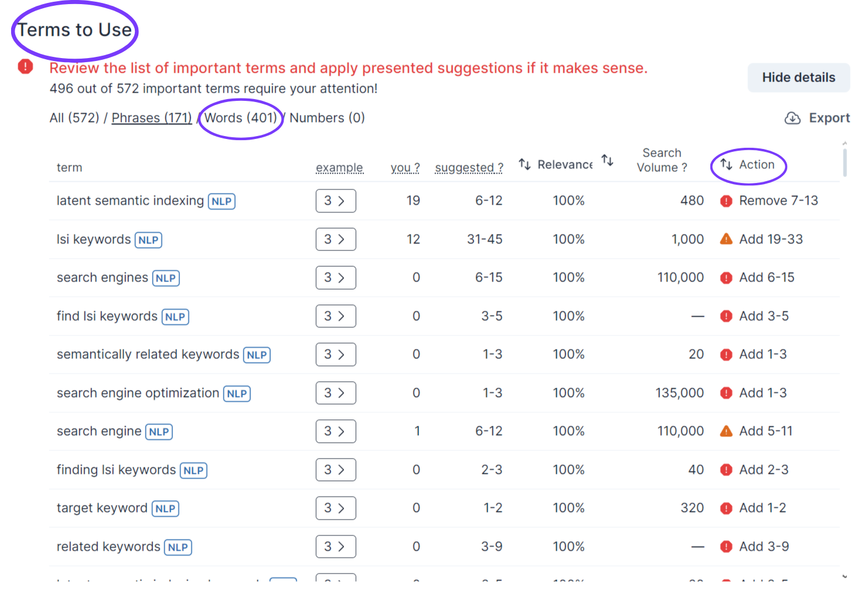The width and height of the screenshot is (868, 597).
Task: Show the All (572) terms tab
Action: 74,118
